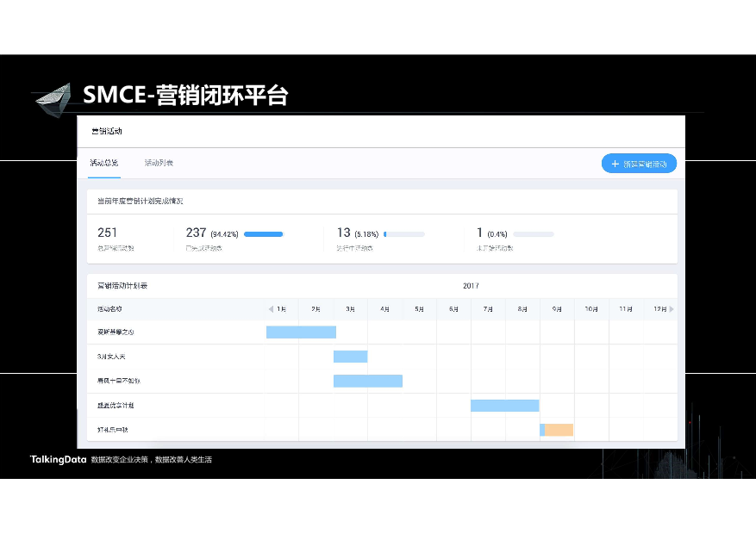Select the orange Gantt bar in September

(x=557, y=430)
